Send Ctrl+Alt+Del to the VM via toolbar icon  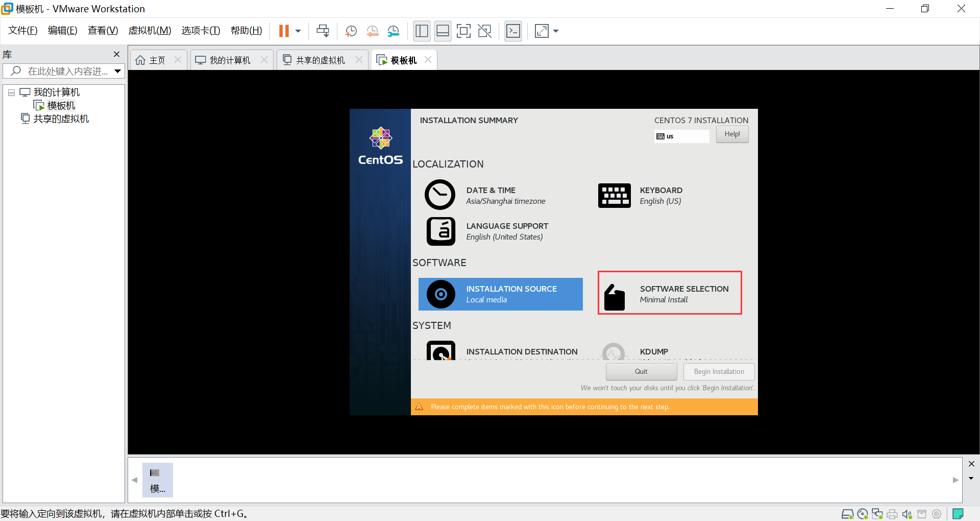[x=323, y=31]
